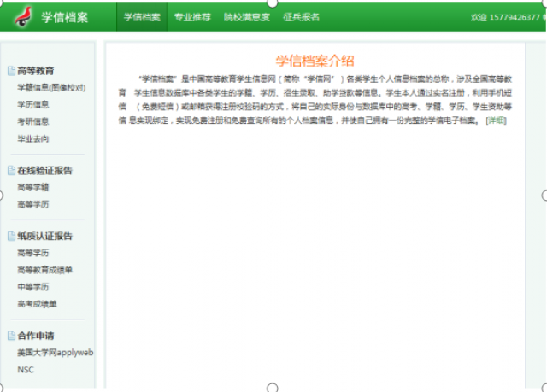The height and width of the screenshot is (392, 547).
Task: Open 高考成绩单 in sidebar
Action: pos(37,304)
